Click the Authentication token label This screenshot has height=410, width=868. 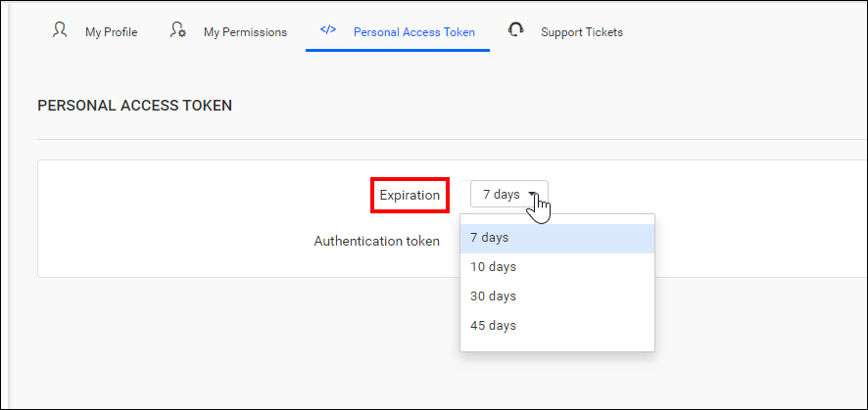[377, 241]
